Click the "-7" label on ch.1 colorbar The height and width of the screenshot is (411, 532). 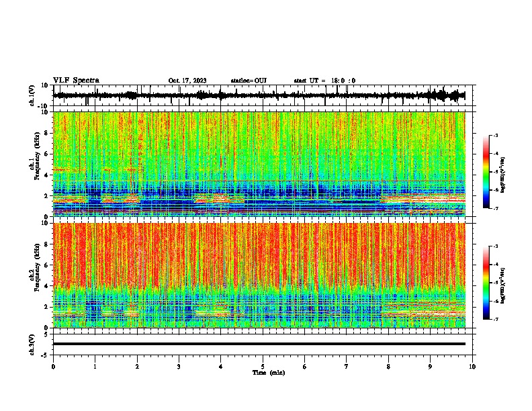point(495,208)
